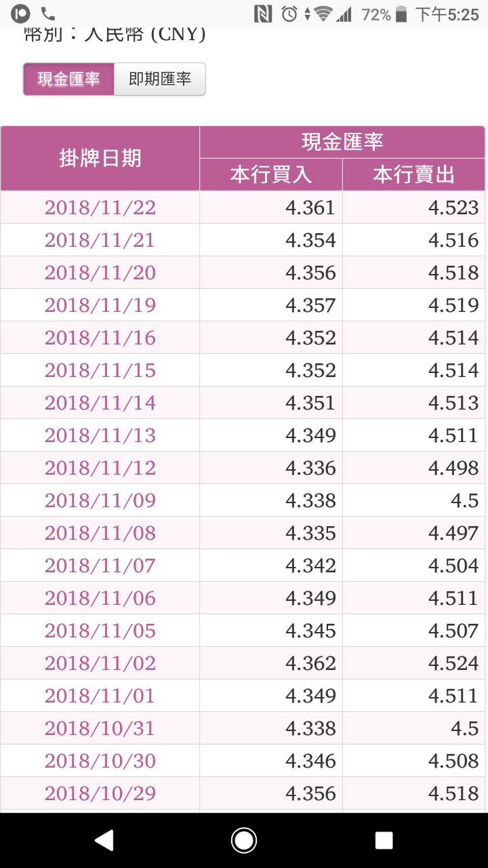
Task: Open the 2018/11/09 date link
Action: [x=100, y=500]
